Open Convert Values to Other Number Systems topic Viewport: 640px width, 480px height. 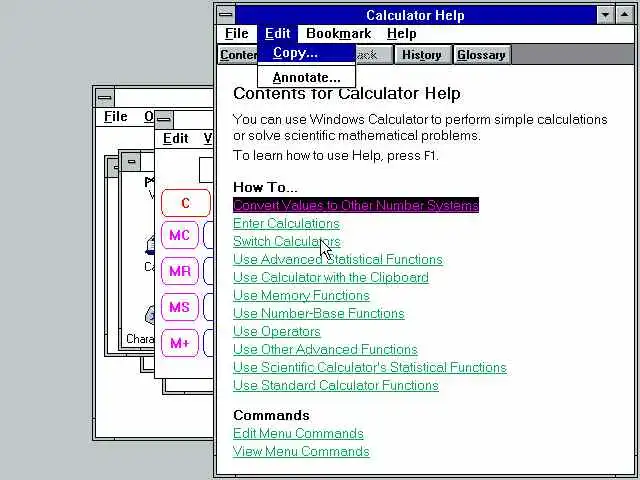[356, 205]
